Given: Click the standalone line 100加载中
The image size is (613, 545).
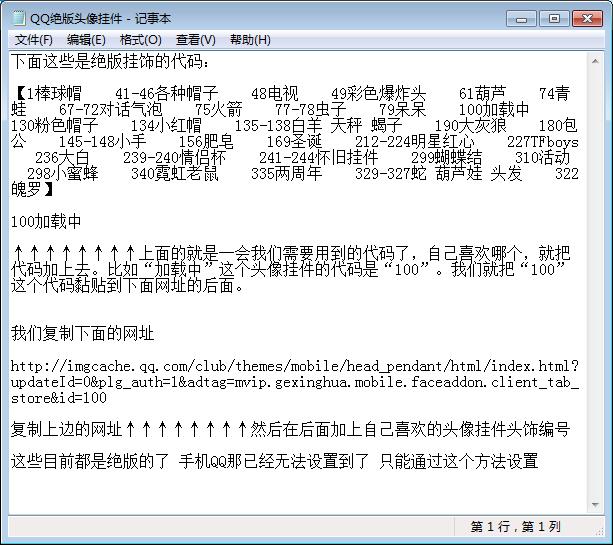Looking at the screenshot, I should coord(46,222).
